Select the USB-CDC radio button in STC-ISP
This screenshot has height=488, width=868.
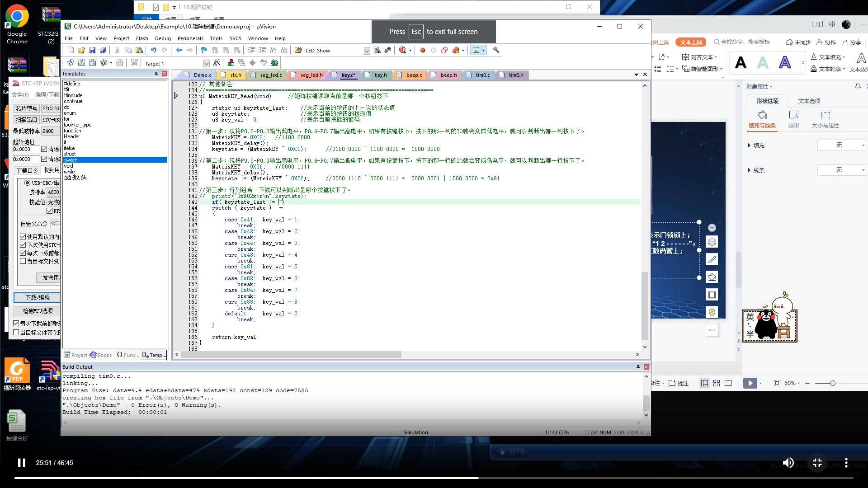point(28,183)
